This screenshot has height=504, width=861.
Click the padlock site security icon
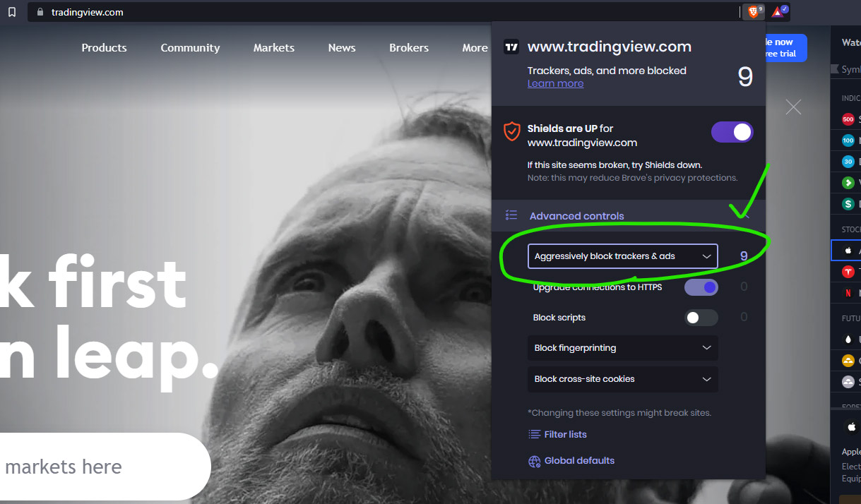pyautogui.click(x=40, y=12)
